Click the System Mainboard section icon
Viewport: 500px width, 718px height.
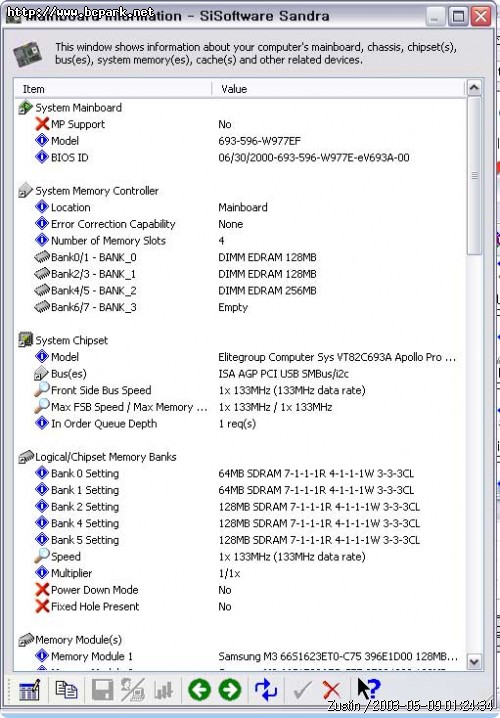pos(26,108)
